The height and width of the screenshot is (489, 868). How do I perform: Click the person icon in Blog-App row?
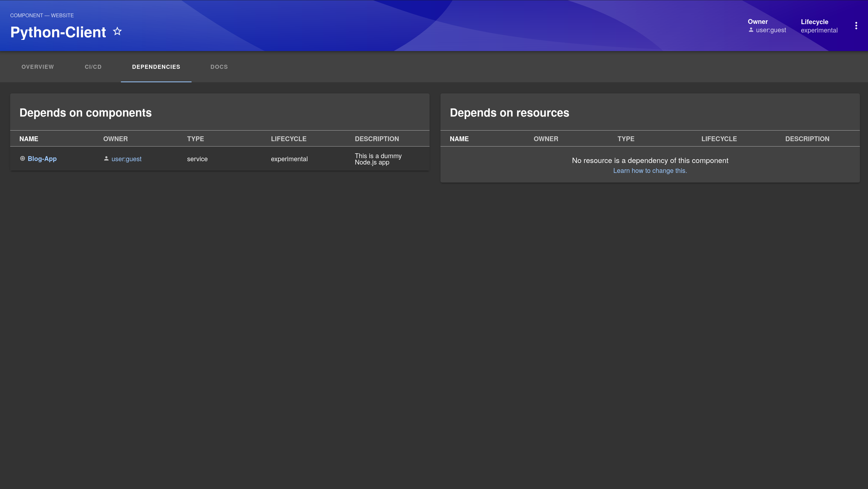point(106,159)
